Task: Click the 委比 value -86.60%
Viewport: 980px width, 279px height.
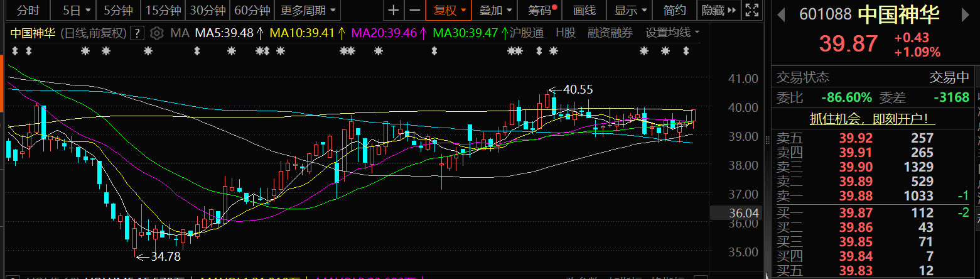Action: pyautogui.click(x=846, y=98)
